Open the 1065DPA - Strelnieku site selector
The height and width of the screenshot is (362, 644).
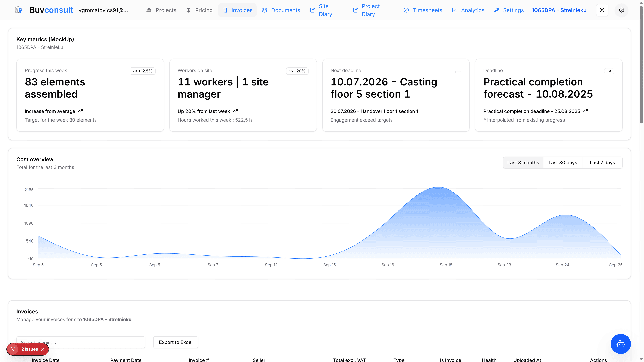coord(559,10)
